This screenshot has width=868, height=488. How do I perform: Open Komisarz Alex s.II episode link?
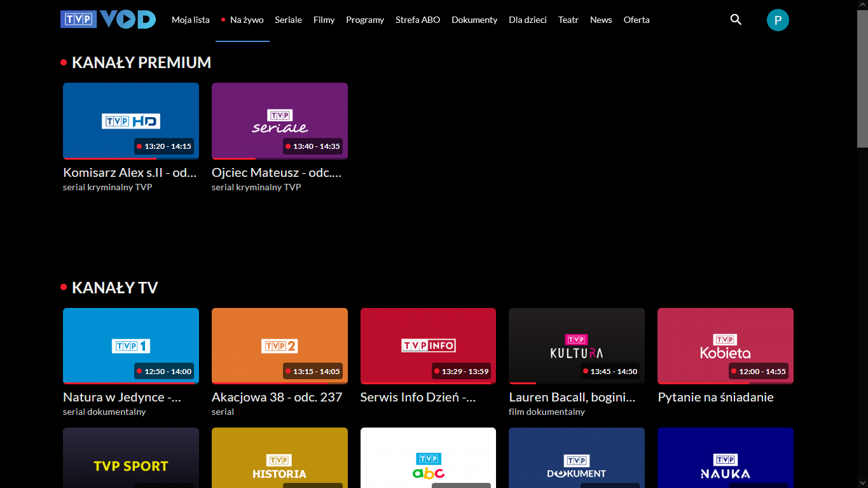point(129,172)
